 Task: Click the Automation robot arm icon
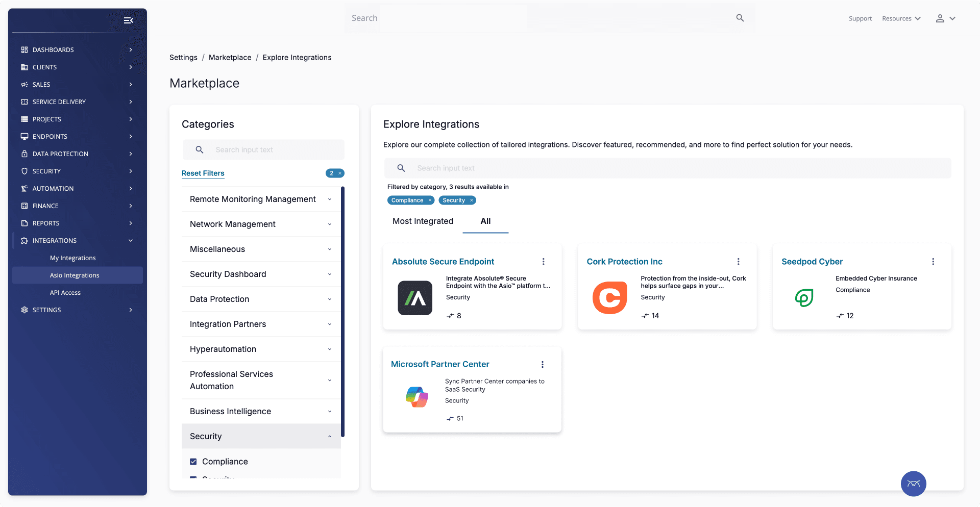coord(24,188)
